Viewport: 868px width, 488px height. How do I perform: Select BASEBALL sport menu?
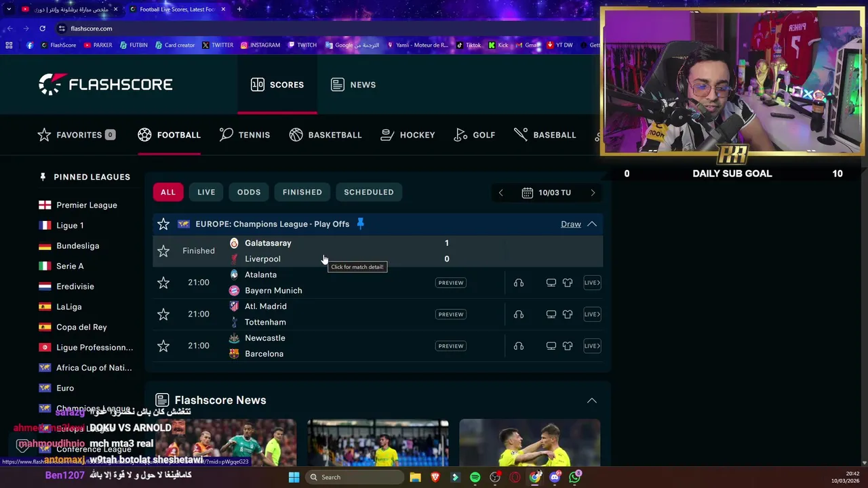click(x=545, y=135)
